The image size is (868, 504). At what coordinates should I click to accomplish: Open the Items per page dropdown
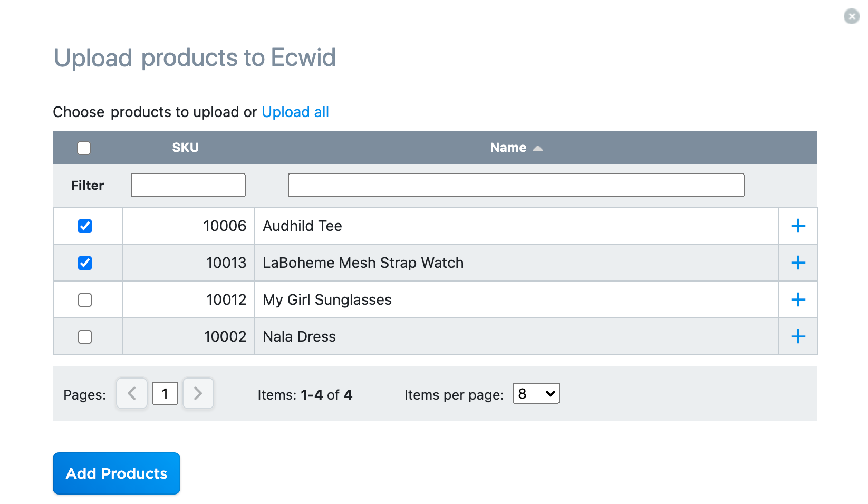coord(536,394)
